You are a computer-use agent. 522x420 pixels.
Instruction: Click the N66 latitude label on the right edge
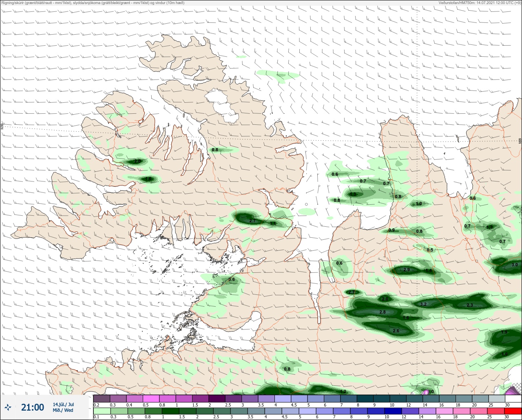coord(520,141)
